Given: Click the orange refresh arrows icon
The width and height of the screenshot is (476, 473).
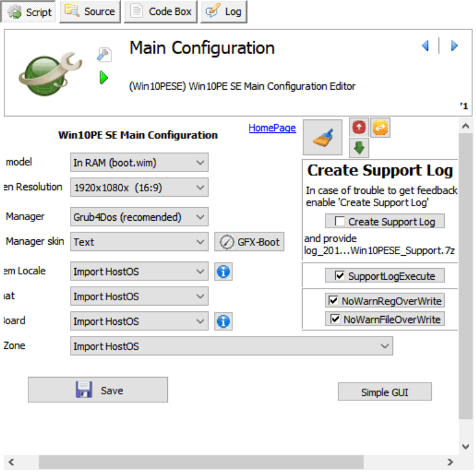Looking at the screenshot, I should 380,128.
